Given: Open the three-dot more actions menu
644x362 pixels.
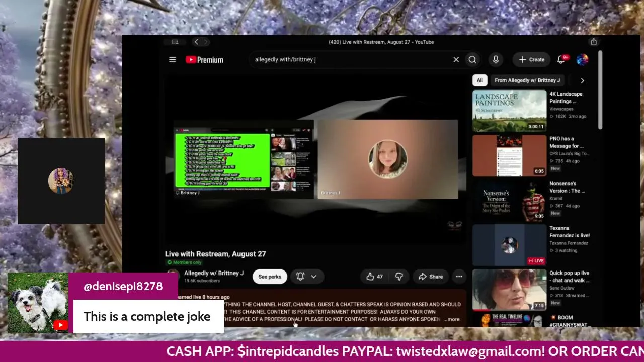Looking at the screenshot, I should click(459, 277).
